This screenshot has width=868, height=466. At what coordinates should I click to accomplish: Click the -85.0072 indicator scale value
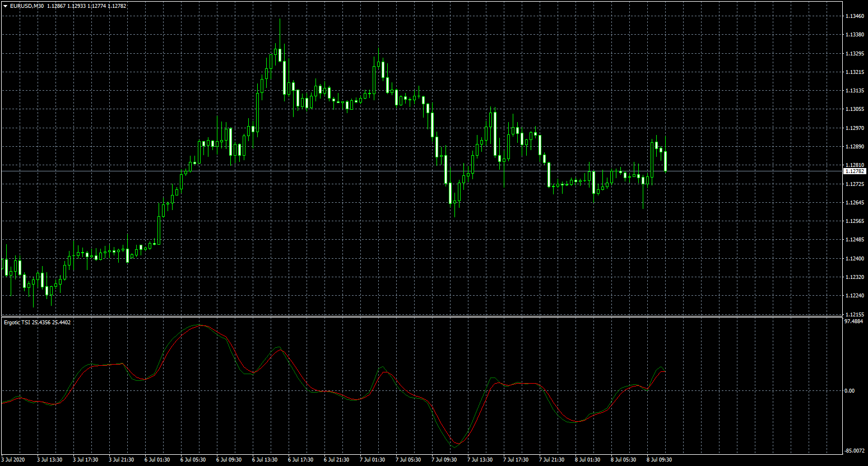tap(855, 450)
